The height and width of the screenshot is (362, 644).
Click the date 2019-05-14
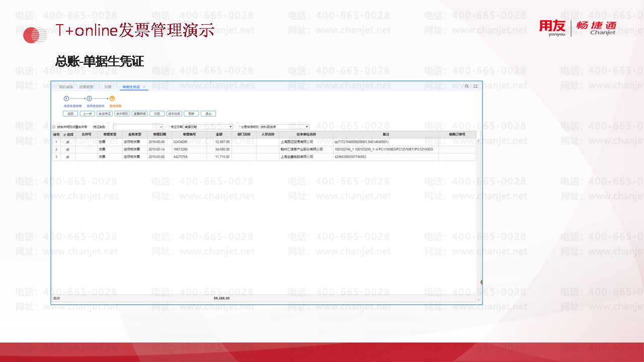pyautogui.click(x=156, y=149)
